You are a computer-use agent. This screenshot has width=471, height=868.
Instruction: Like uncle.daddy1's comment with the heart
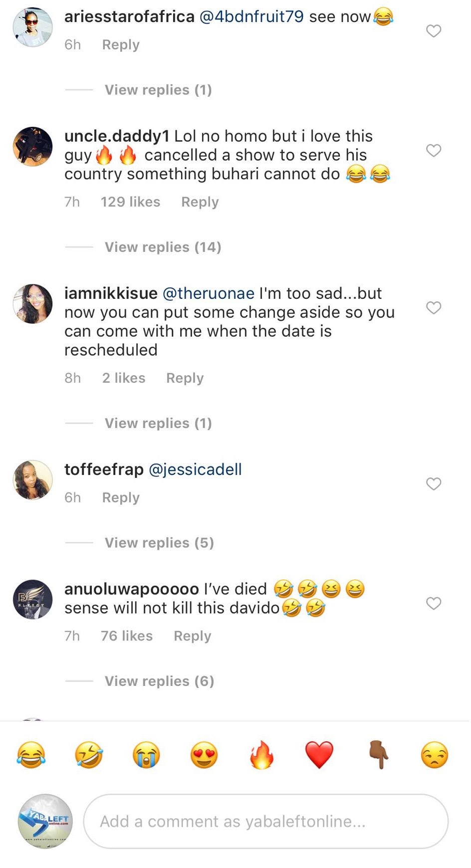pyautogui.click(x=434, y=150)
